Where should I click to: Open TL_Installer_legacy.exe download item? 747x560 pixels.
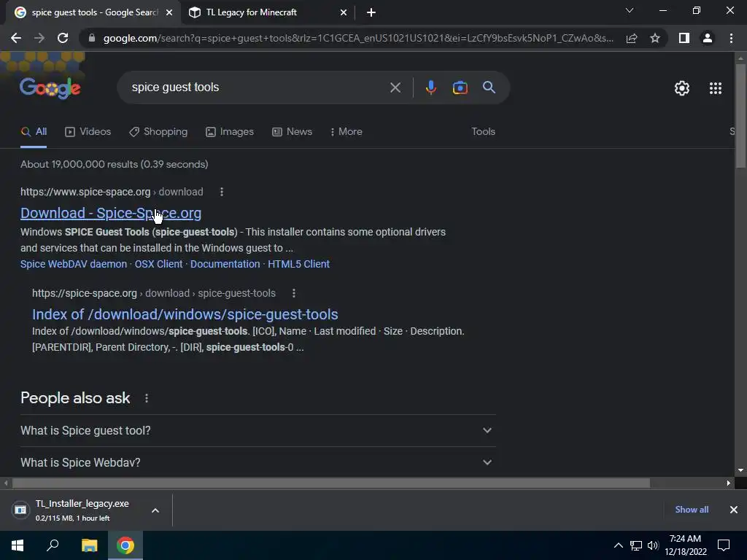[82, 510]
